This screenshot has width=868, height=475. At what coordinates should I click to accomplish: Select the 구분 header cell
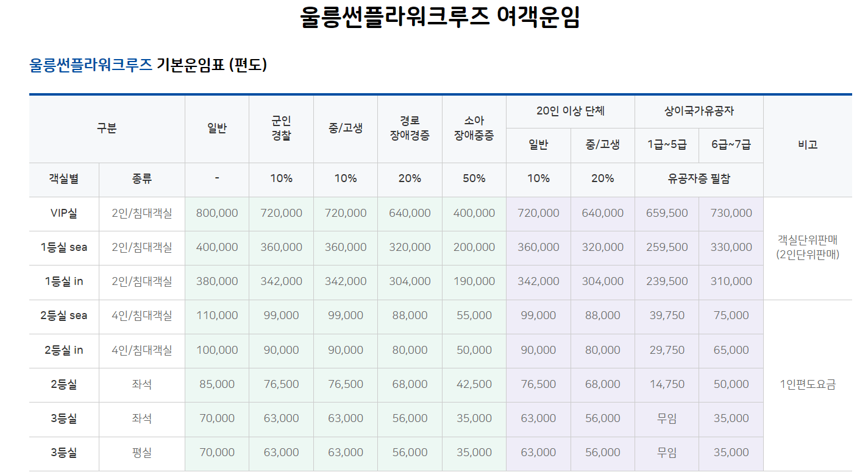107,129
